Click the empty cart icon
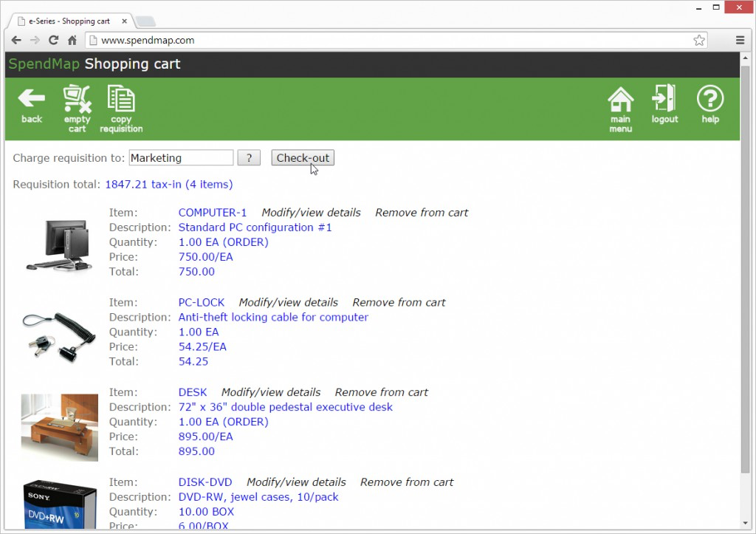Image resolution: width=756 pixels, height=534 pixels. [77, 98]
